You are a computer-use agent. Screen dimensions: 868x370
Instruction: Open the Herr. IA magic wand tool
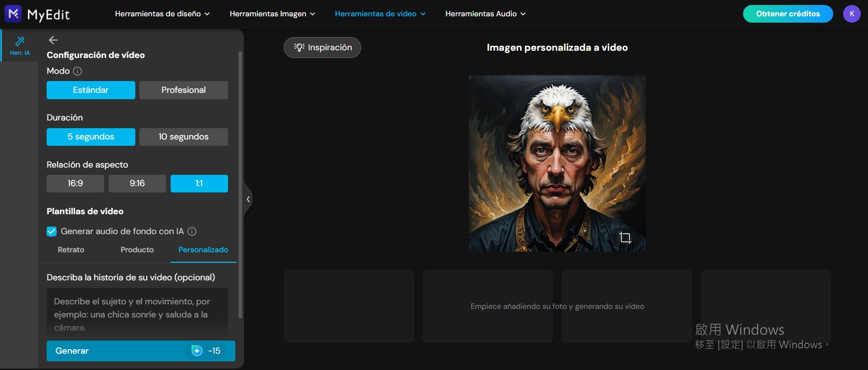(20, 46)
